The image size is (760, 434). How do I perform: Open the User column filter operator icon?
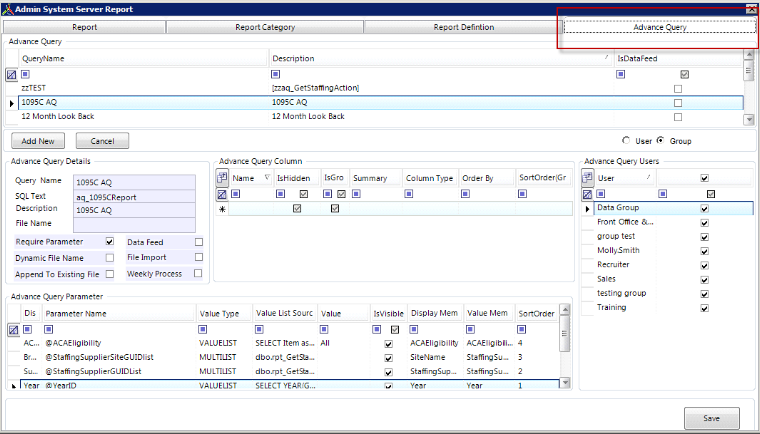(x=601, y=194)
